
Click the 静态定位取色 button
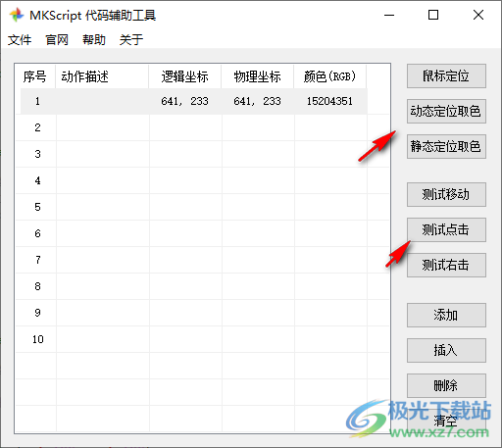[446, 147]
